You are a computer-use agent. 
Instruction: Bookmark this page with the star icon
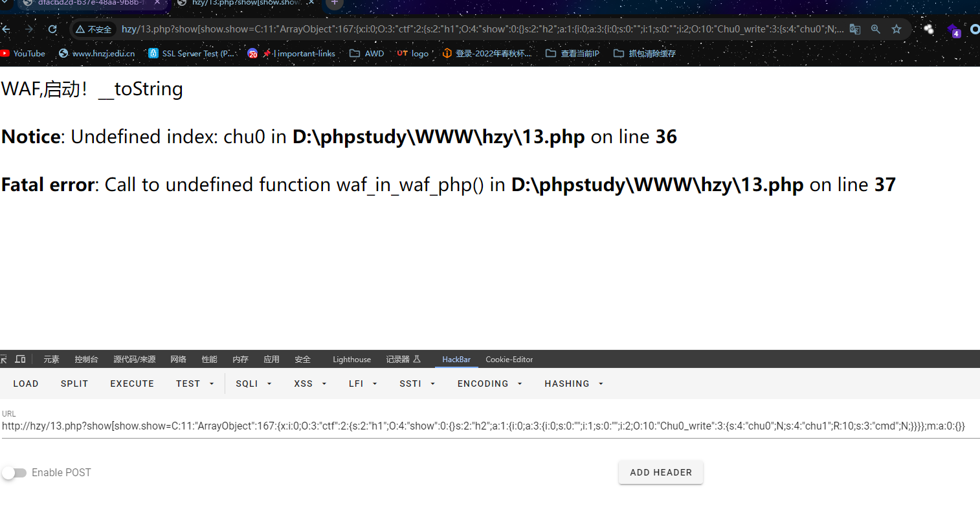point(896,29)
